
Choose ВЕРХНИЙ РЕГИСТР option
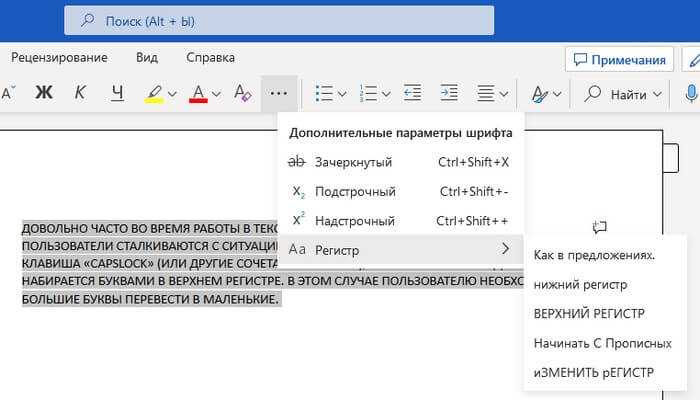tap(589, 314)
